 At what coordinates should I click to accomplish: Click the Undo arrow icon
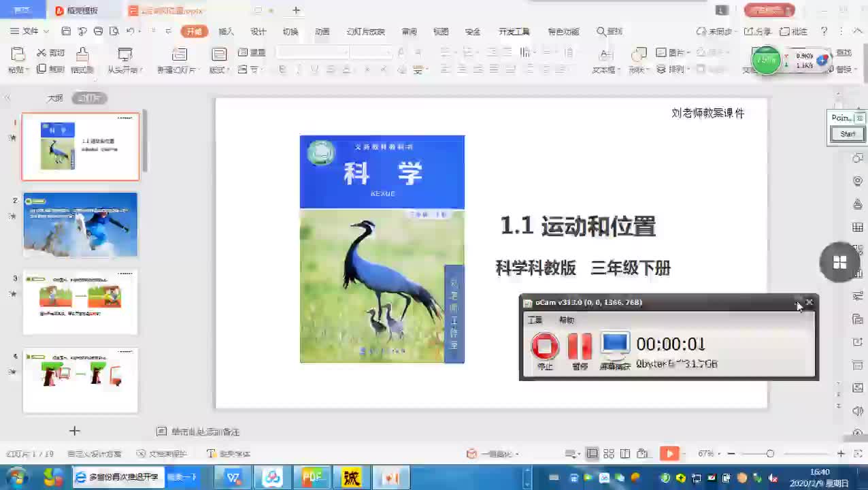tap(130, 31)
